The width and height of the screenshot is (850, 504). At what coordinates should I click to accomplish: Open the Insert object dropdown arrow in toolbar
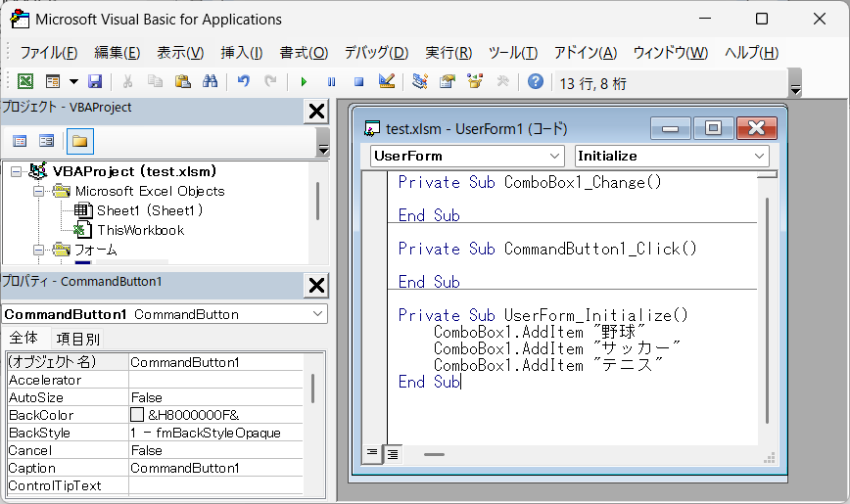(73, 82)
